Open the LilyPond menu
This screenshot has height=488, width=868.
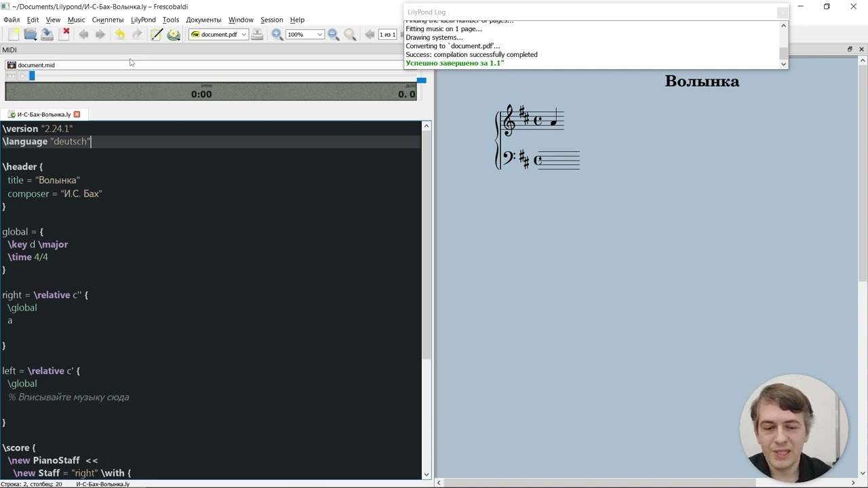143,20
